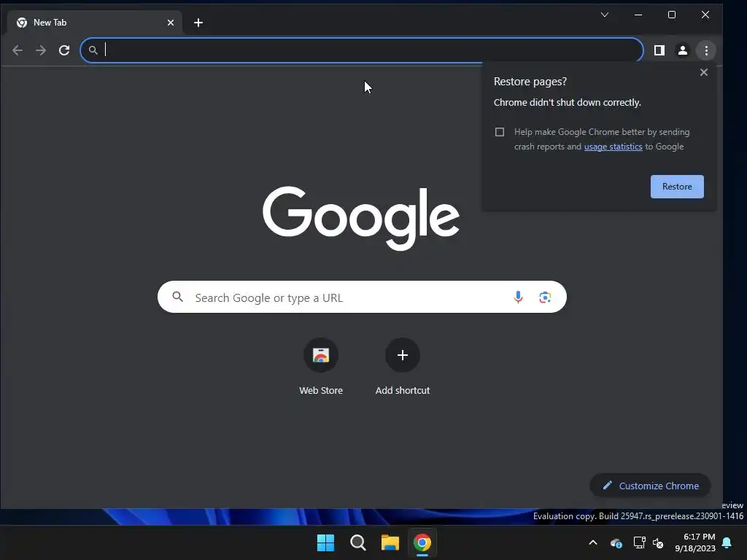Open the Web Store shortcut
Image resolution: width=747 pixels, height=560 pixels.
321,367
